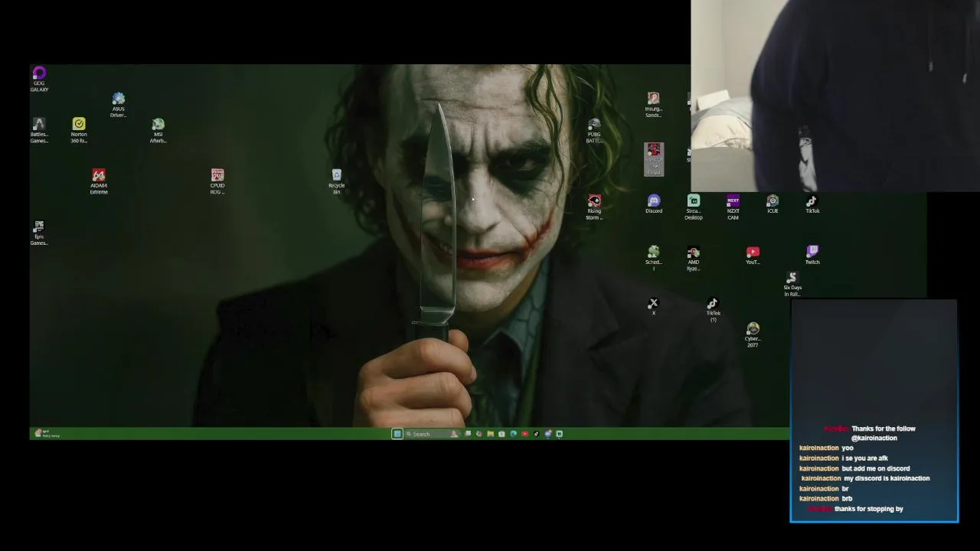Select the Rising Storm desktop icon
This screenshot has height=551, width=980.
594,207
